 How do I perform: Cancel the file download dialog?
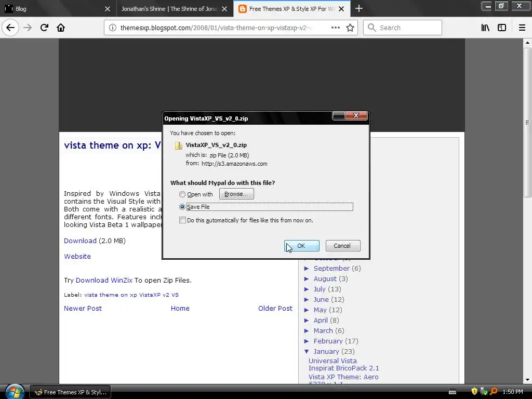343,246
